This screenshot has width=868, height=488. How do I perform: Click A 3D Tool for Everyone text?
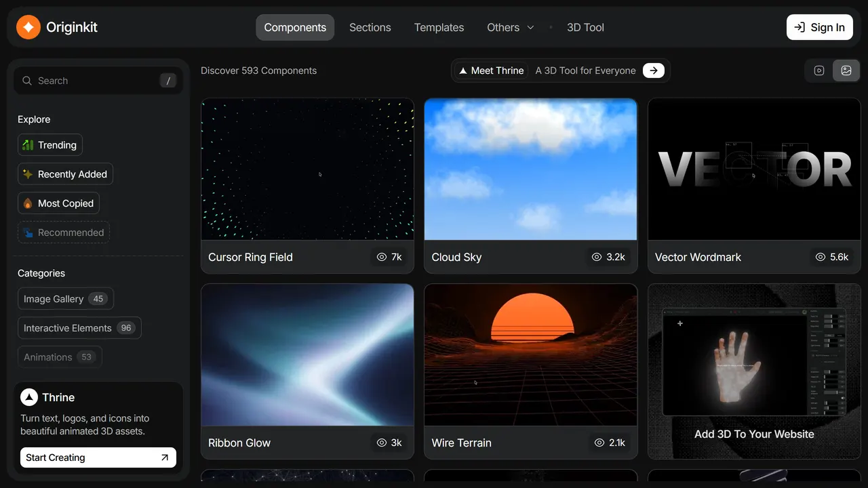click(586, 70)
